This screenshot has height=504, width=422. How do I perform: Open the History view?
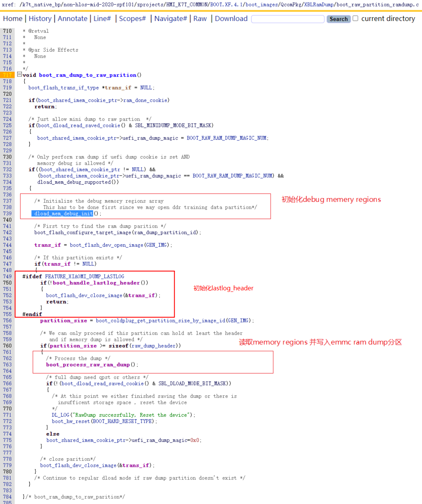40,19
